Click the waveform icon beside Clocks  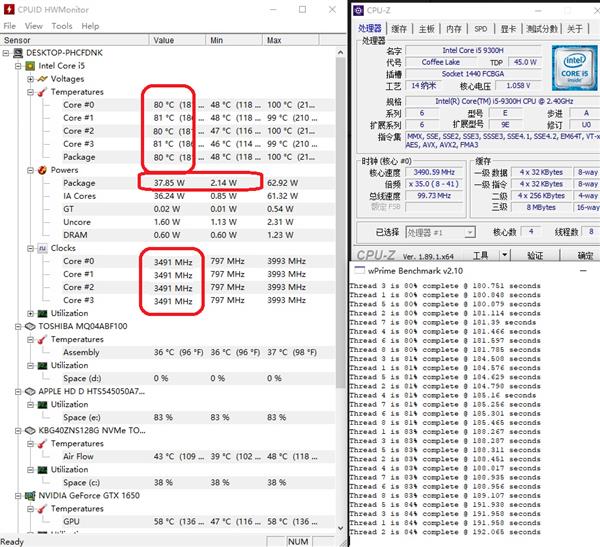(x=42, y=248)
